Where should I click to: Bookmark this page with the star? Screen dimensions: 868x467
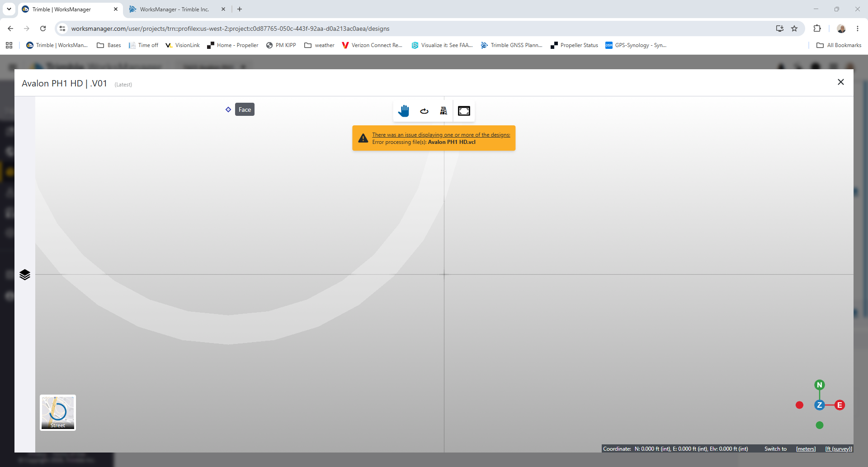click(794, 29)
